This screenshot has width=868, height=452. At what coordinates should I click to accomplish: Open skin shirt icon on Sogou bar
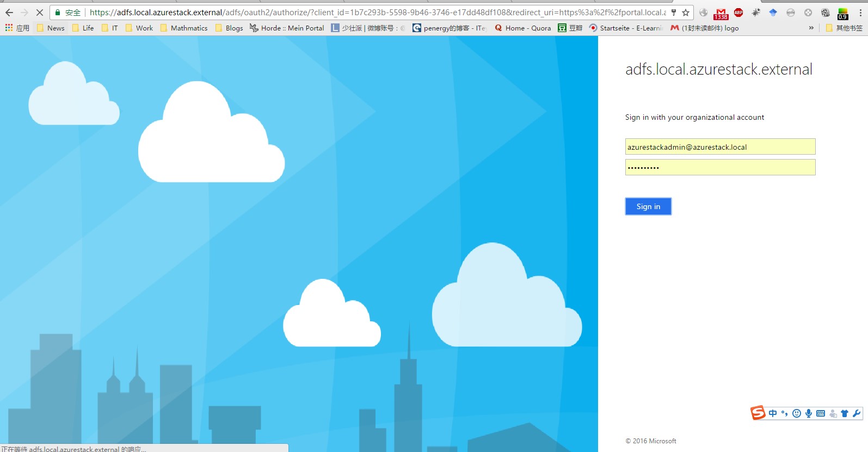pyautogui.click(x=845, y=413)
